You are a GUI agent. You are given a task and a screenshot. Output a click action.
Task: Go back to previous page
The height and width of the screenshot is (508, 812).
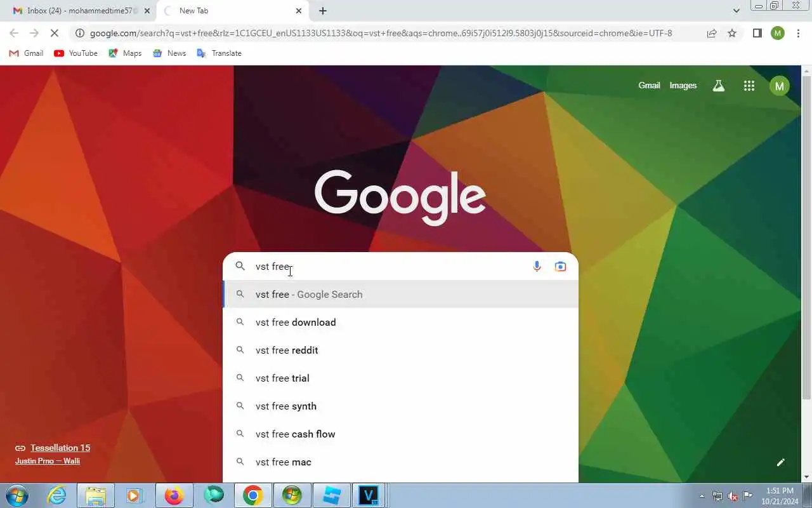point(14,33)
